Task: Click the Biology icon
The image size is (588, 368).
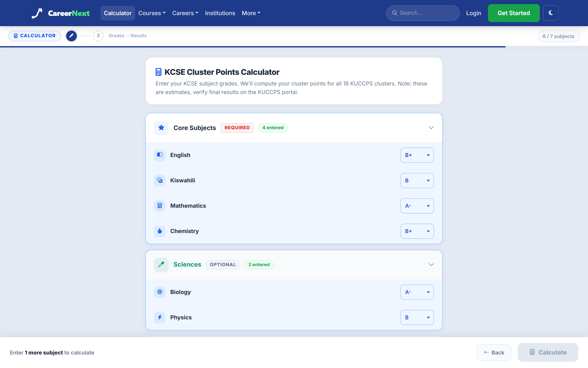Action: point(160,292)
